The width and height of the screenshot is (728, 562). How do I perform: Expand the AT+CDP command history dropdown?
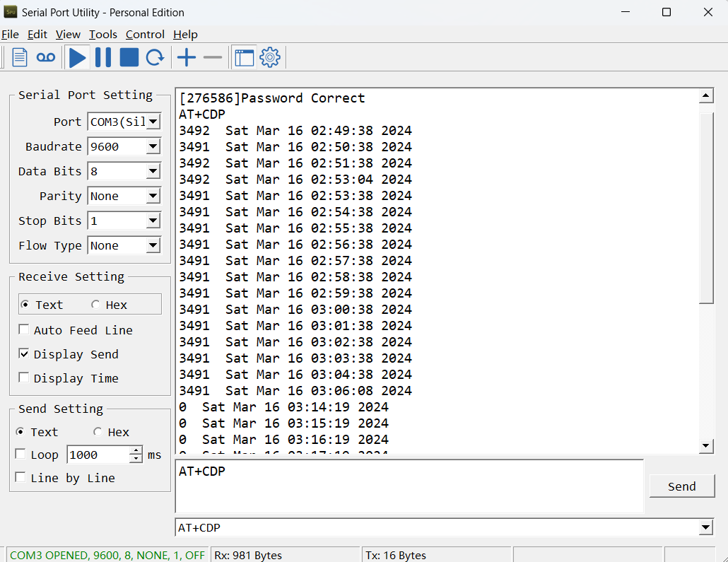click(705, 527)
